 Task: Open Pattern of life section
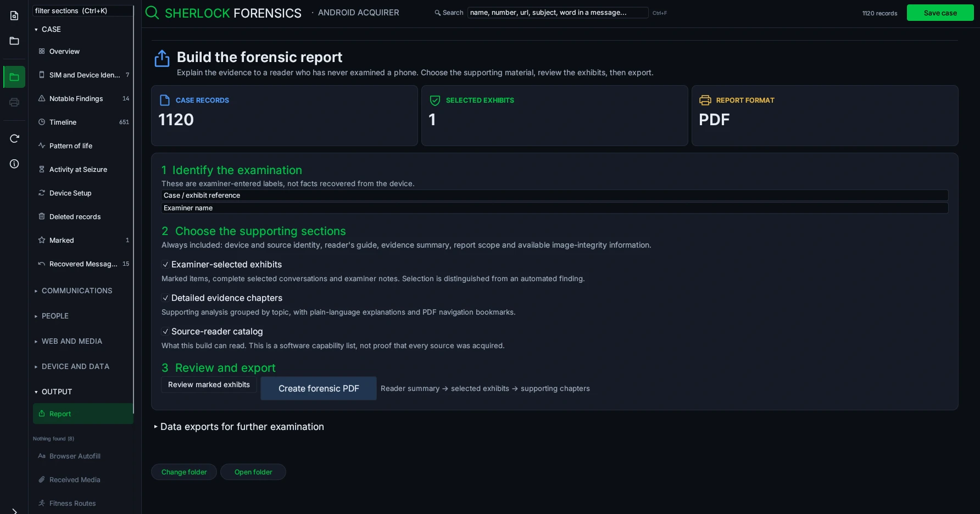pos(83,146)
